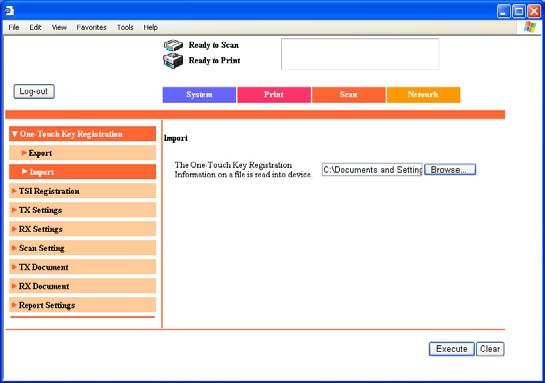Open the Help menu

(x=151, y=27)
